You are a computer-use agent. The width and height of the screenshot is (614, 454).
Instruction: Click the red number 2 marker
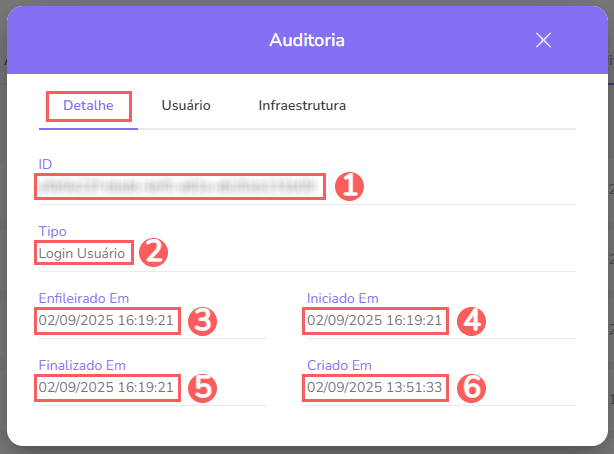tap(153, 253)
